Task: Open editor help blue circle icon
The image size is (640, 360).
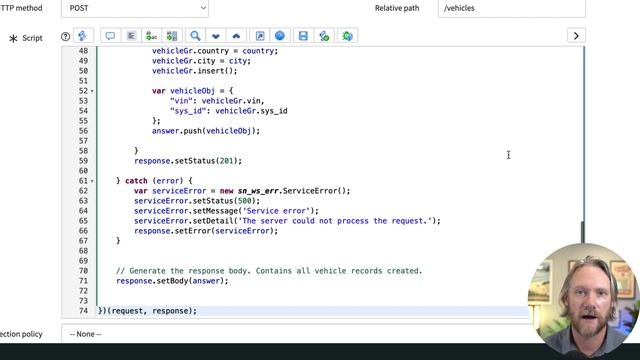Action: 280,36
